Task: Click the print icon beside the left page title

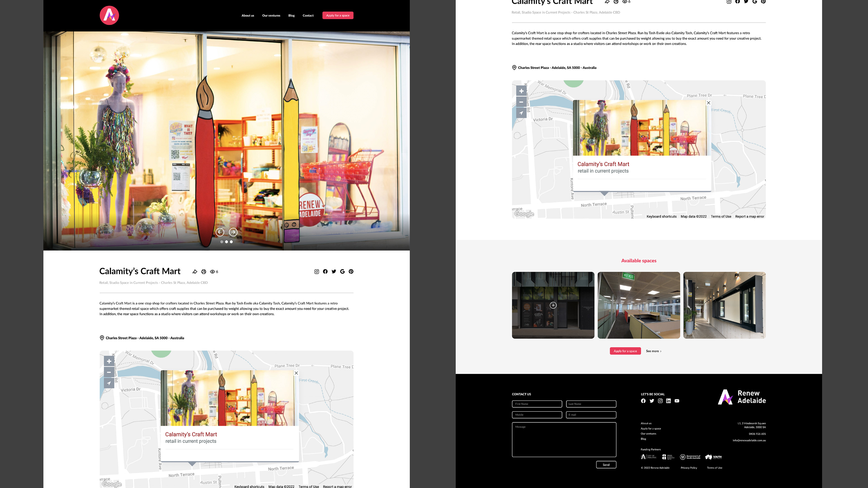Action: coord(203,271)
